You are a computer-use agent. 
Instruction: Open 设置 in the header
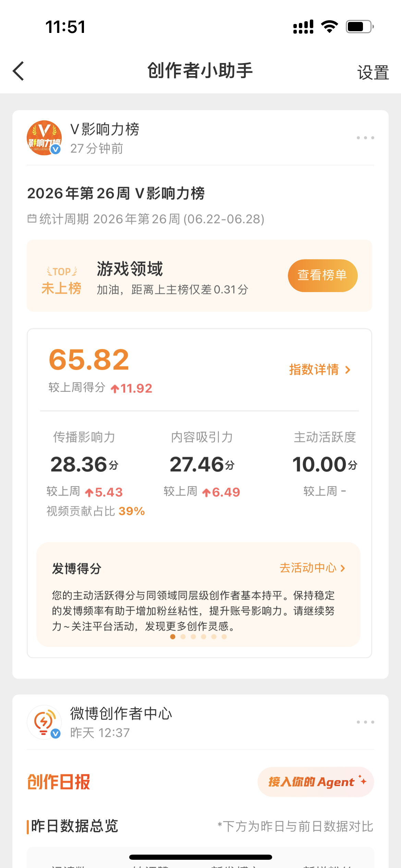click(x=373, y=73)
